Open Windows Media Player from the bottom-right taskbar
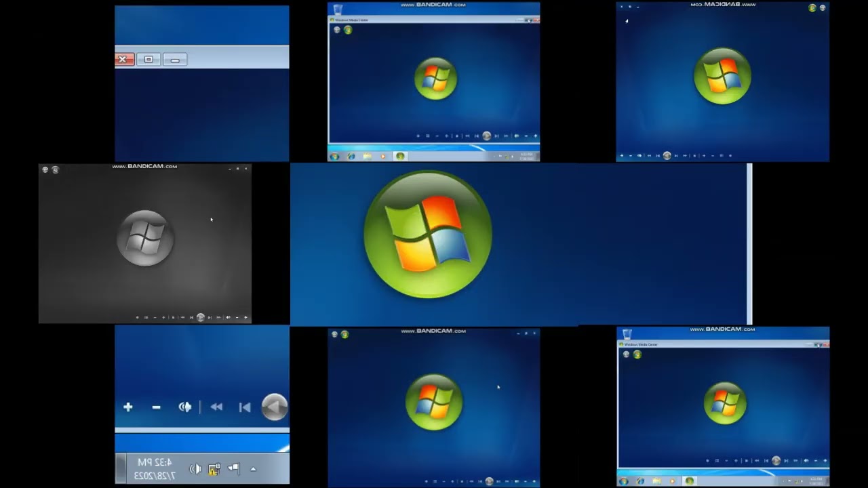Screen dimensions: 868x488 click(x=673, y=481)
